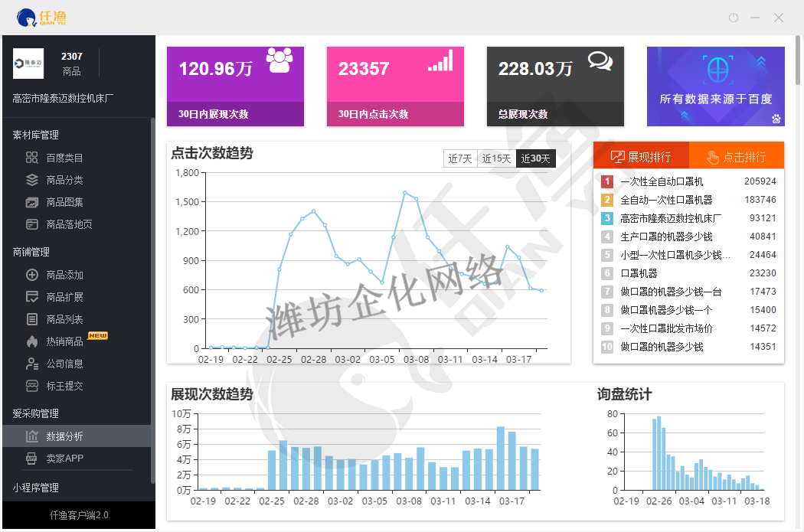
Task: Click the 商品图集 gallery icon
Action: coord(31,202)
